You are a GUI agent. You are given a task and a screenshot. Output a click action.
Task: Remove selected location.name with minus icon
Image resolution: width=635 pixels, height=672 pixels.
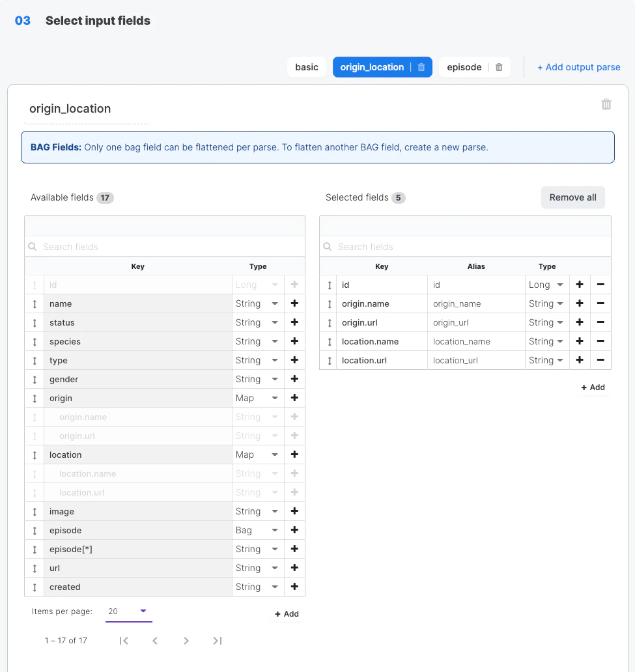(x=600, y=341)
